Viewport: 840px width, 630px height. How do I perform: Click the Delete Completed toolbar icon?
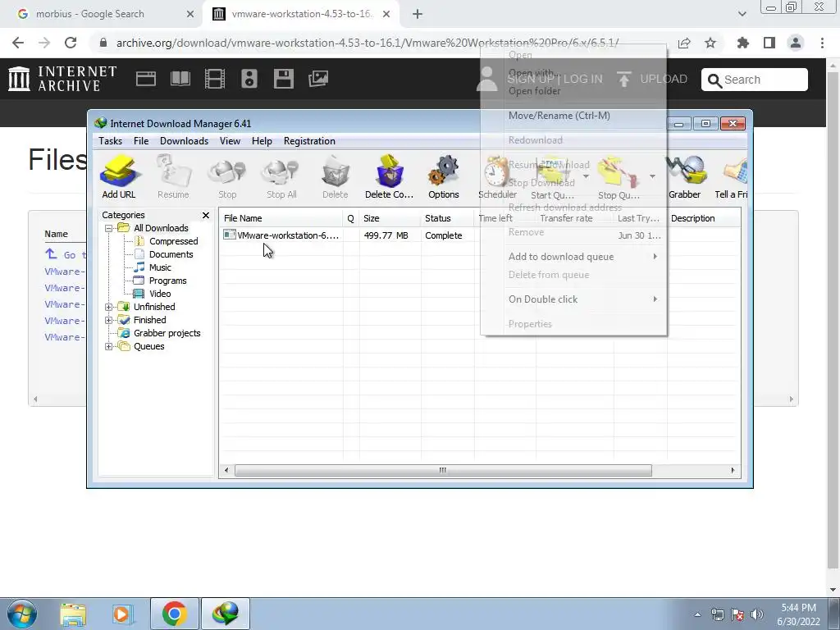click(390, 177)
